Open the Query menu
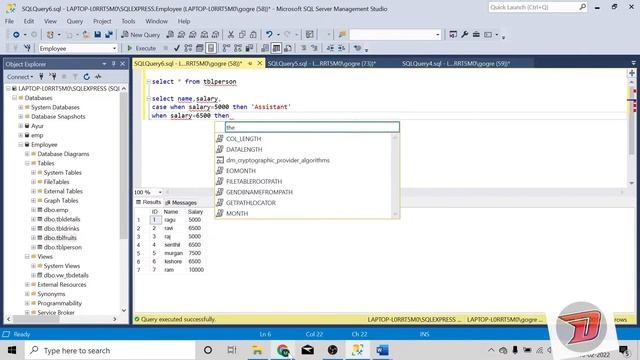The image size is (640, 360). (75, 21)
